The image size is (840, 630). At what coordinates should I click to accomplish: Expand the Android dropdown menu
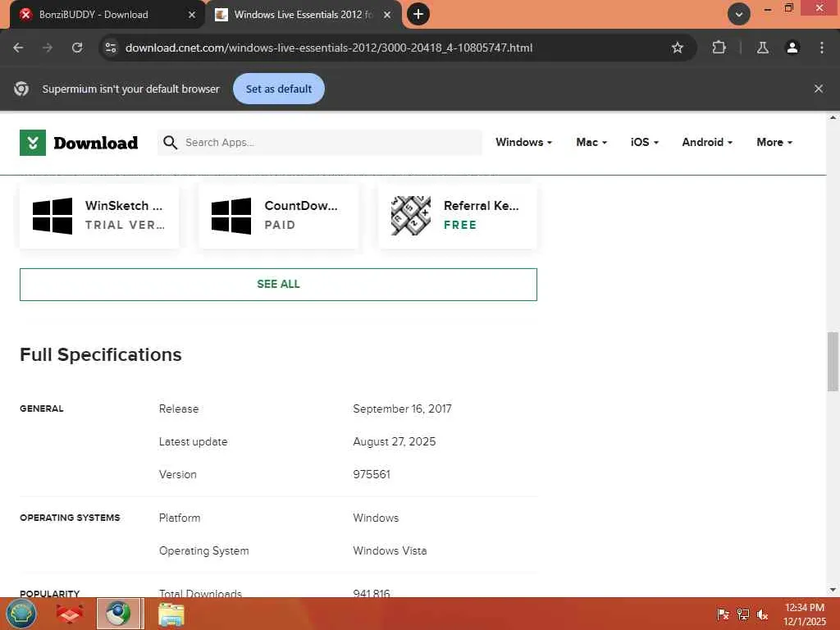[x=707, y=143]
